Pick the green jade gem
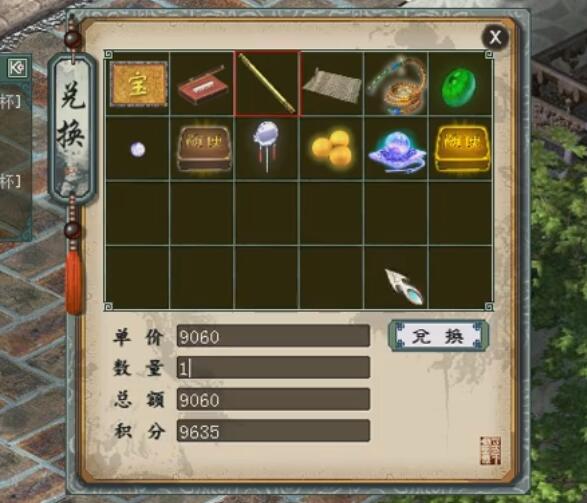This screenshot has height=503, width=587. point(459,87)
